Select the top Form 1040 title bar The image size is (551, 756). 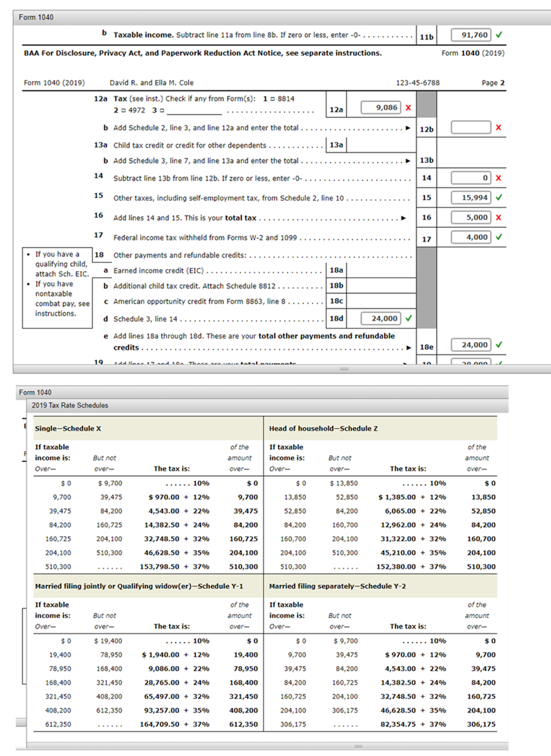[36, 17]
